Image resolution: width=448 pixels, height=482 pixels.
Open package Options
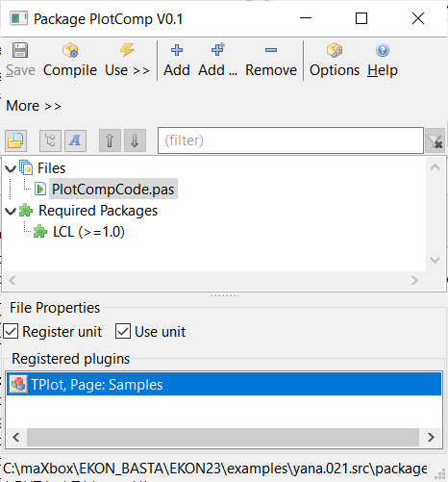pos(335,60)
